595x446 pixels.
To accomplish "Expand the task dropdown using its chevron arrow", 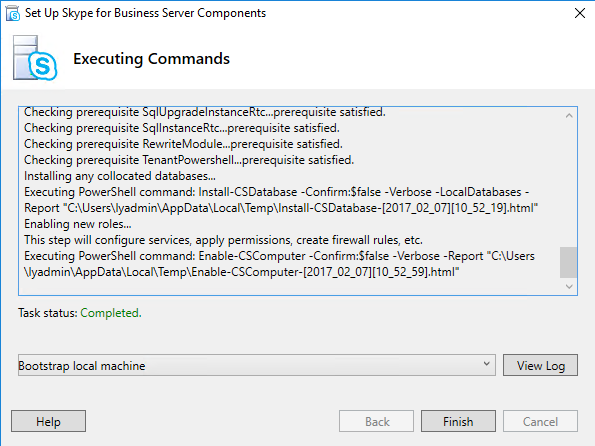I will (x=486, y=364).
